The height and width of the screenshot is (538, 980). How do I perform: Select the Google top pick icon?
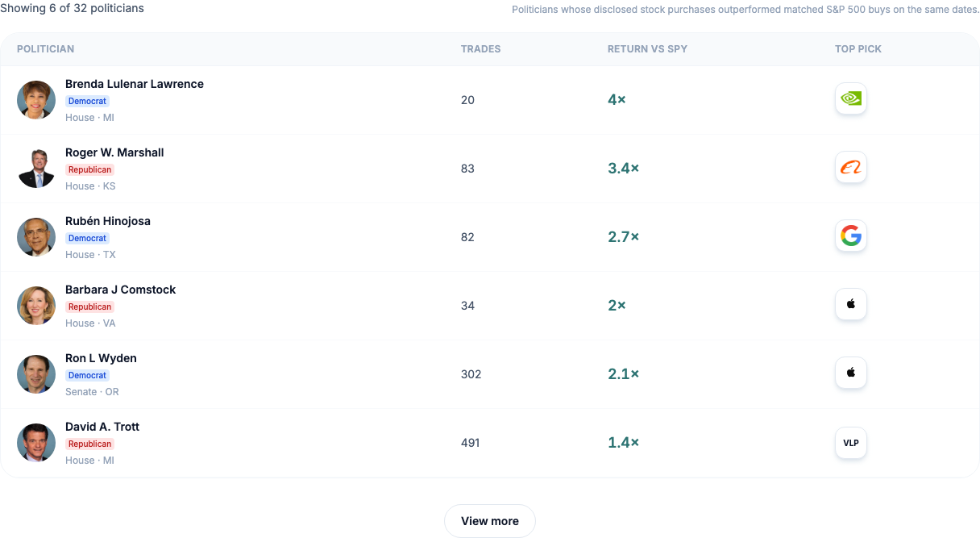(851, 236)
